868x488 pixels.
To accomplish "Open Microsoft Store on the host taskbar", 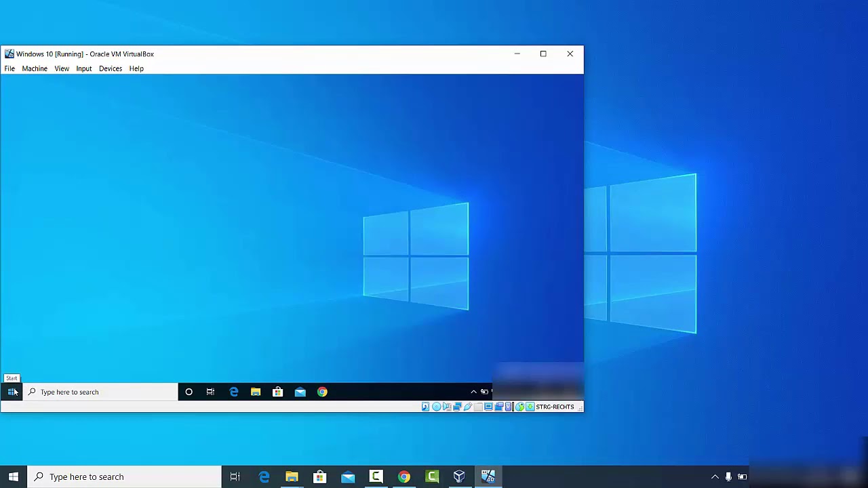I will (319, 476).
